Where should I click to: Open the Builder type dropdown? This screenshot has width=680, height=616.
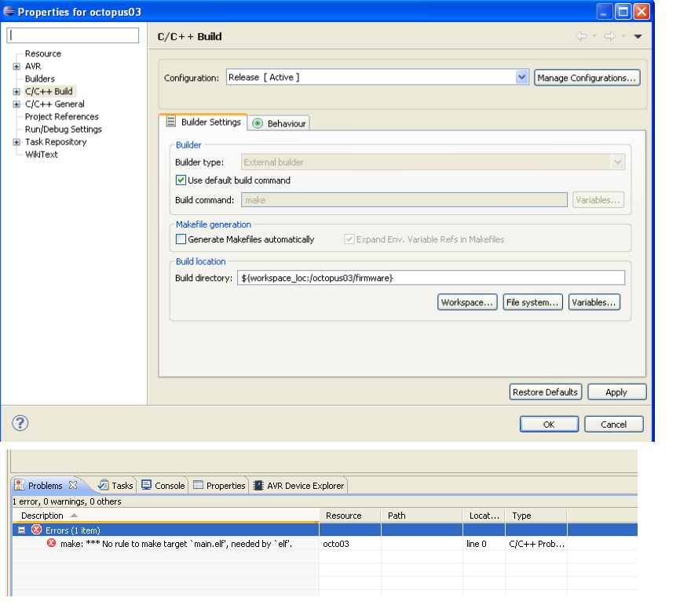click(x=617, y=162)
